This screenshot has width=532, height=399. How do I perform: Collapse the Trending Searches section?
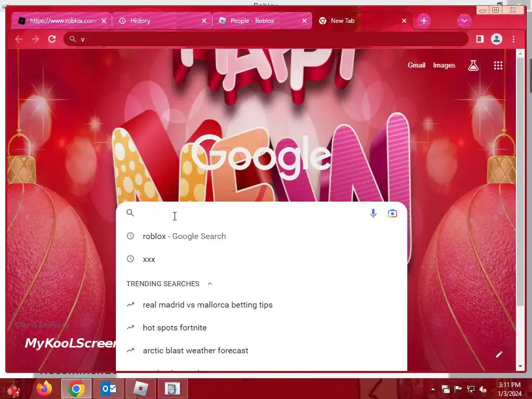tap(210, 284)
